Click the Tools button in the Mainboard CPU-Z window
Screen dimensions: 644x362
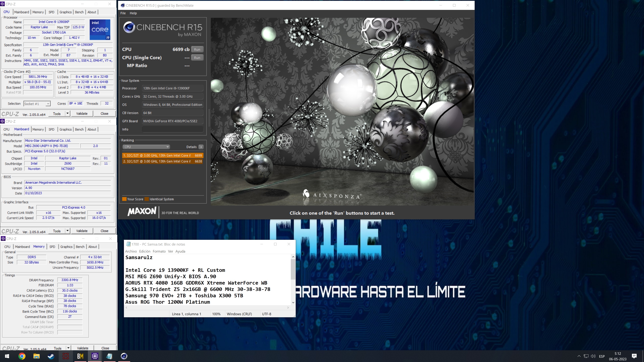coord(57,231)
